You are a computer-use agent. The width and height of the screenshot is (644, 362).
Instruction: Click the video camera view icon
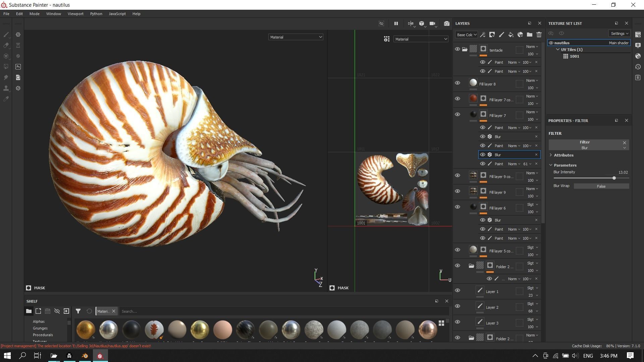point(432,23)
